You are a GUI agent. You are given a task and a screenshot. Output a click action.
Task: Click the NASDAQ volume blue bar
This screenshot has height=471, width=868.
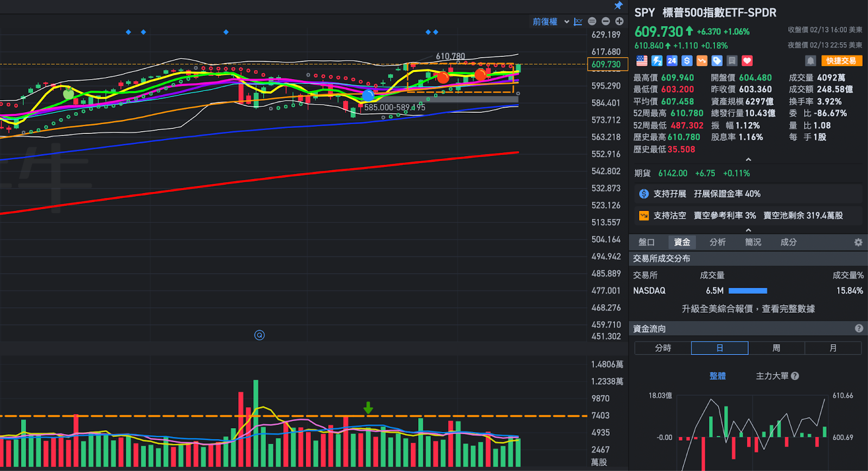(748, 291)
